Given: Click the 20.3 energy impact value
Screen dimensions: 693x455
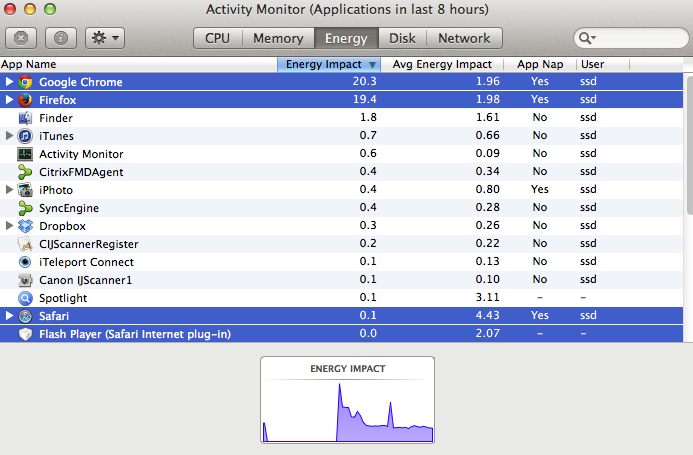Looking at the screenshot, I should tap(364, 81).
